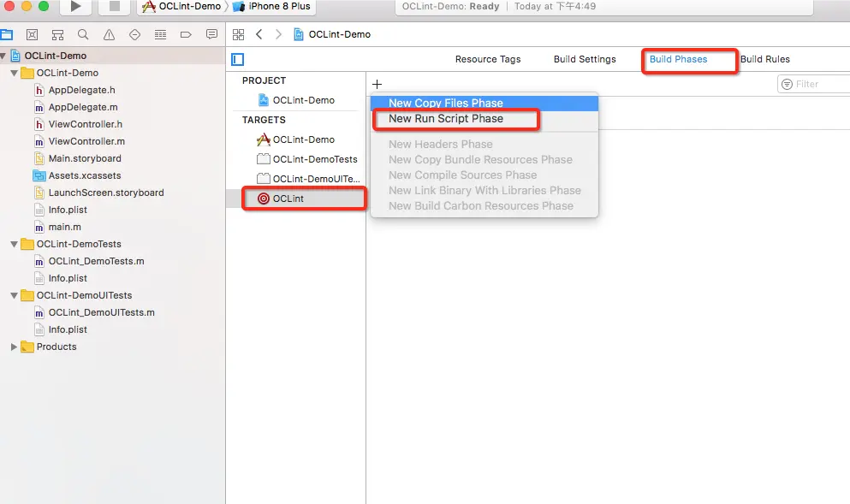This screenshot has width=850, height=504.
Task: Switch to the Resource Tags tab
Action: tap(488, 59)
